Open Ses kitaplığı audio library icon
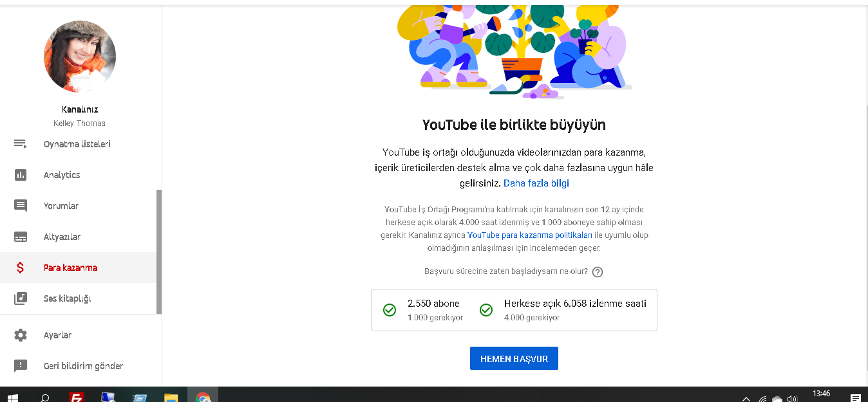 click(21, 298)
